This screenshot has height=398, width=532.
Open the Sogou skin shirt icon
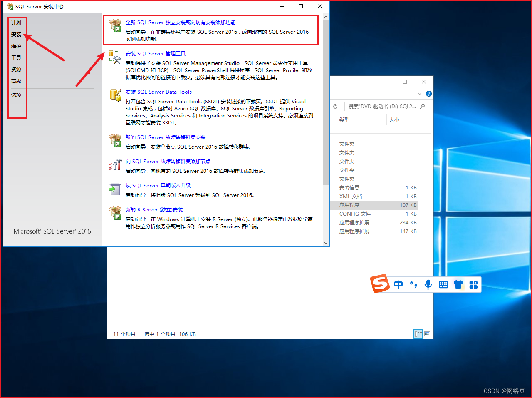point(458,285)
